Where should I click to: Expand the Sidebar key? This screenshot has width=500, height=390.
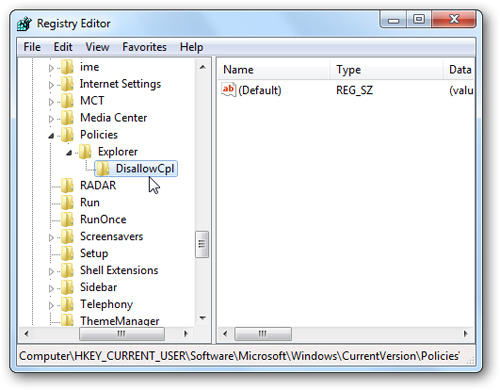51,289
